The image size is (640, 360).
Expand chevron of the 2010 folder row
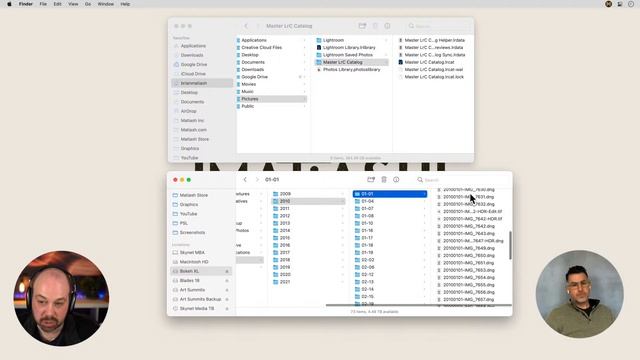[342, 201]
